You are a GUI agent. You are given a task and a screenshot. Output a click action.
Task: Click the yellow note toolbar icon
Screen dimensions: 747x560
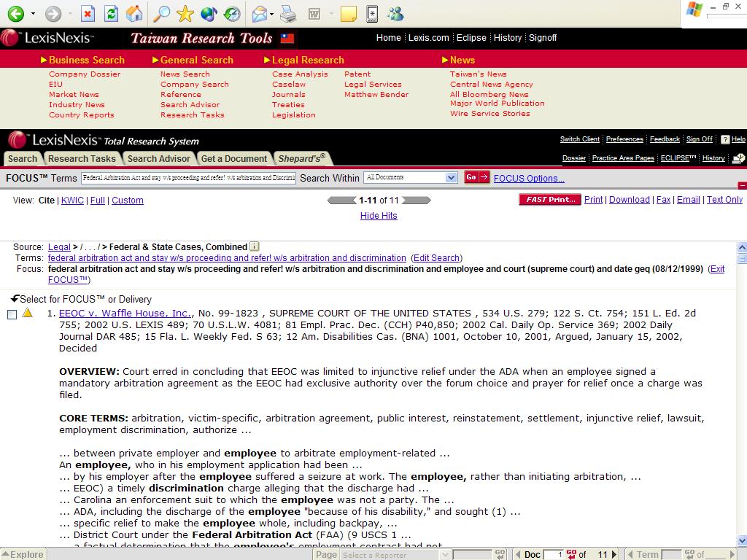(348, 13)
